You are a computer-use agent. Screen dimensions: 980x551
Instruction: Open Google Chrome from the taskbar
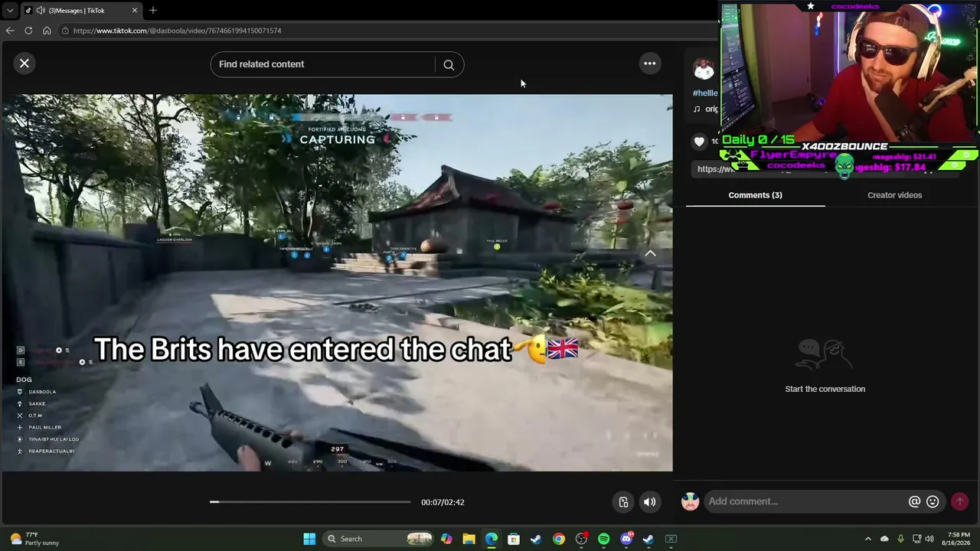(x=559, y=539)
